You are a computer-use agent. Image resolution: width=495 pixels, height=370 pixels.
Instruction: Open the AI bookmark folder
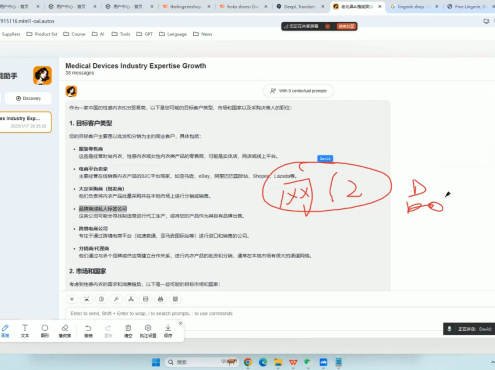coord(98,34)
